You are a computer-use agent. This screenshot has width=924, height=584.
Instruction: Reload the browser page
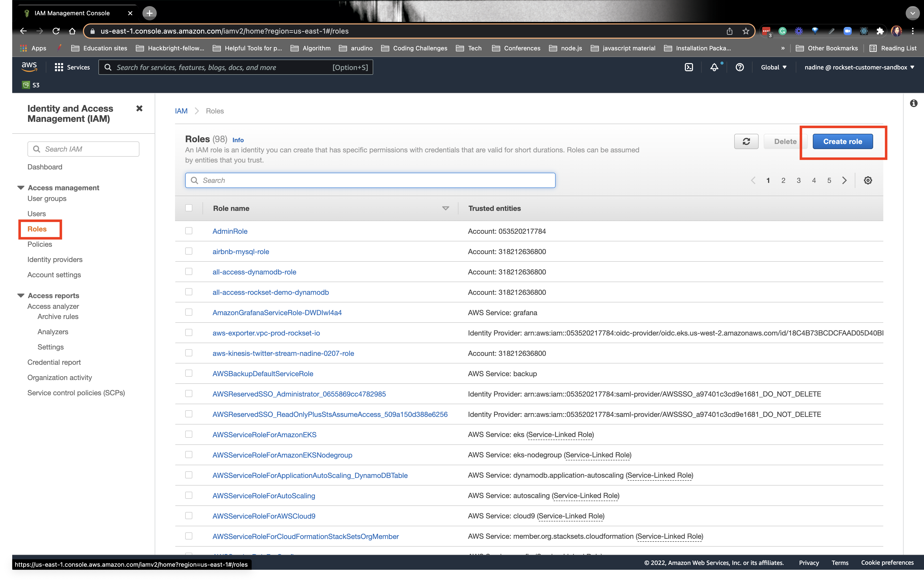[x=56, y=31]
